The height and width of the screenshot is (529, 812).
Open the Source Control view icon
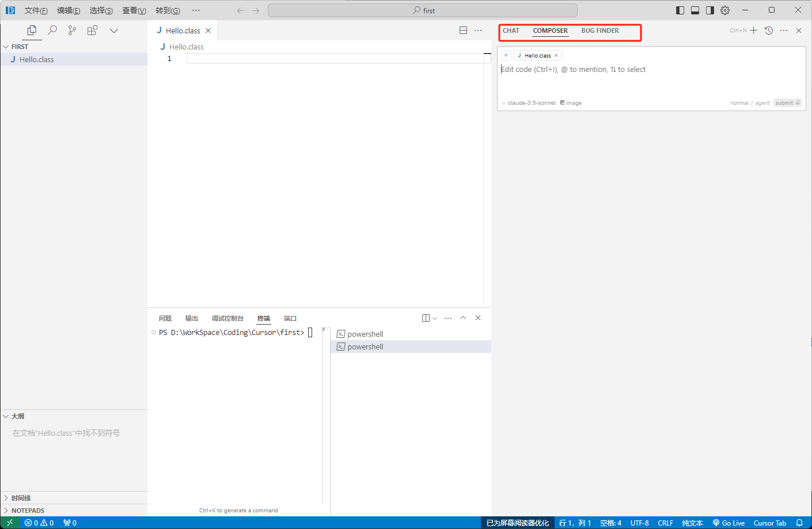[72, 31]
